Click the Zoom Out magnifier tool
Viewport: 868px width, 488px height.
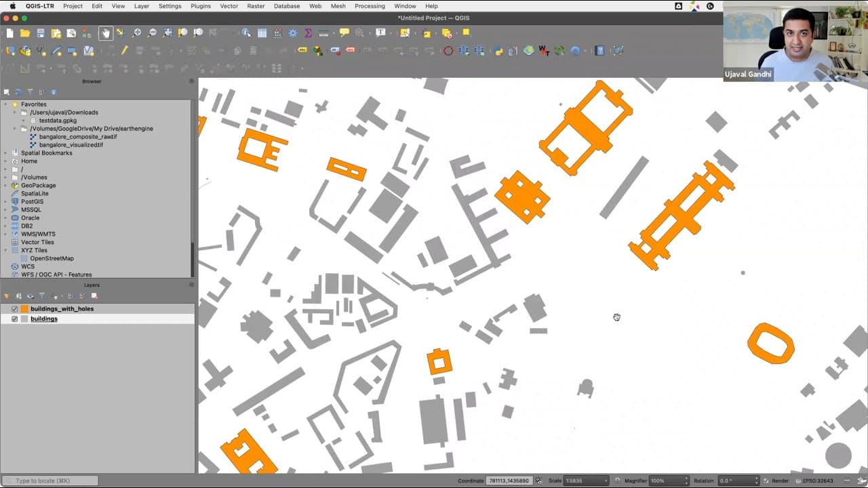pos(152,33)
